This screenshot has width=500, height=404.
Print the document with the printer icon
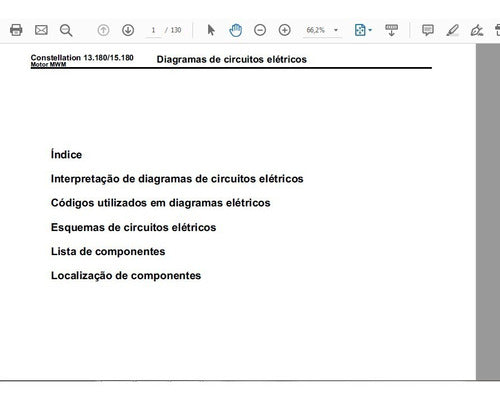pos(16,30)
